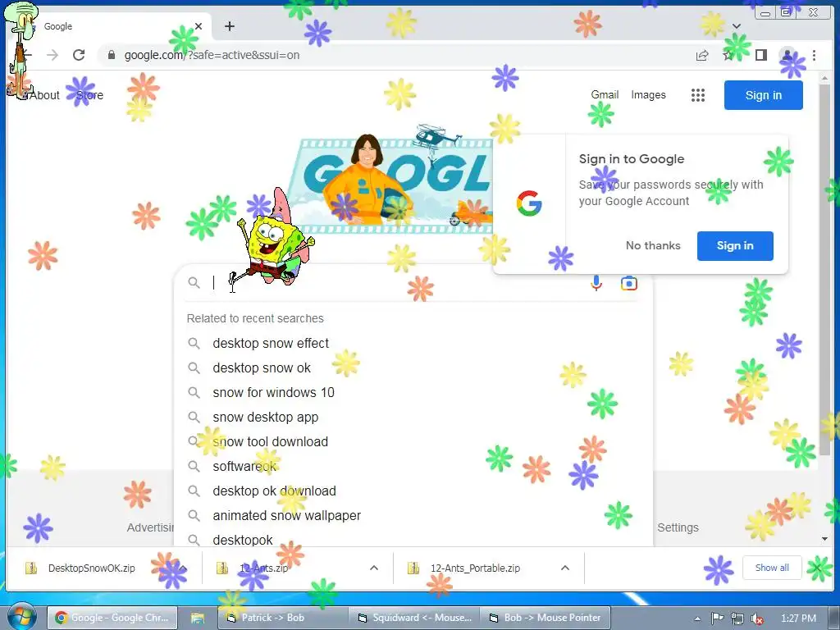Open File Explorer from the taskbar

point(198,619)
